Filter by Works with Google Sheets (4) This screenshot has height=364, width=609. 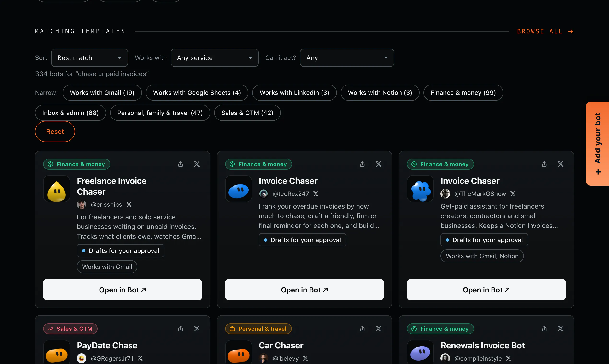[x=197, y=93]
